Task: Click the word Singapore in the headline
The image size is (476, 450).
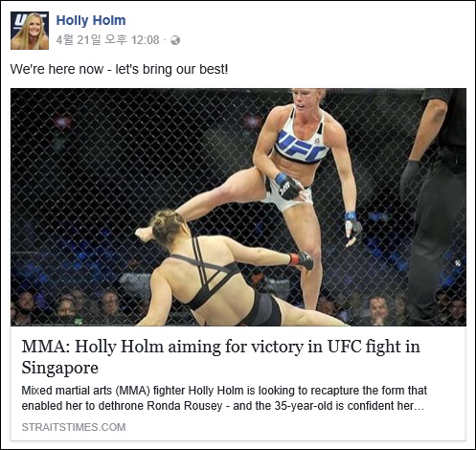Action: [59, 368]
